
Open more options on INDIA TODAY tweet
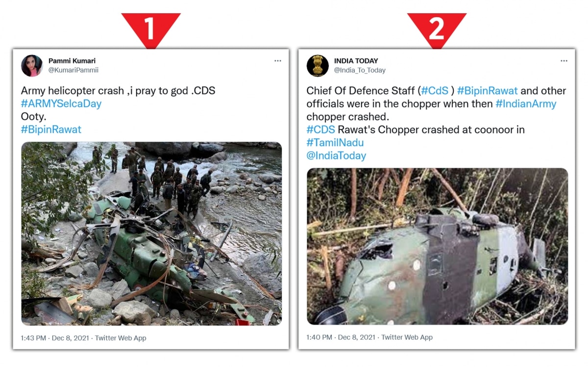(x=563, y=61)
